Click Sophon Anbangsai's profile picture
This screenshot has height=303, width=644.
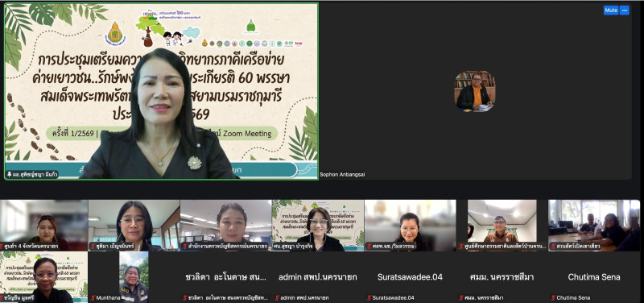click(x=474, y=91)
